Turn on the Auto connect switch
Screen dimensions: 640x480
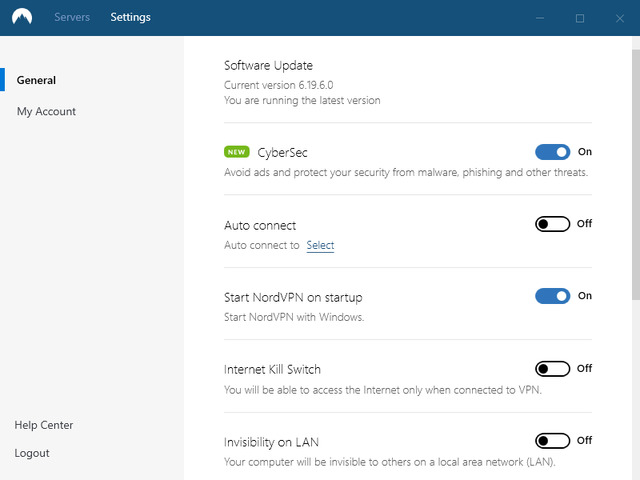[x=552, y=224]
